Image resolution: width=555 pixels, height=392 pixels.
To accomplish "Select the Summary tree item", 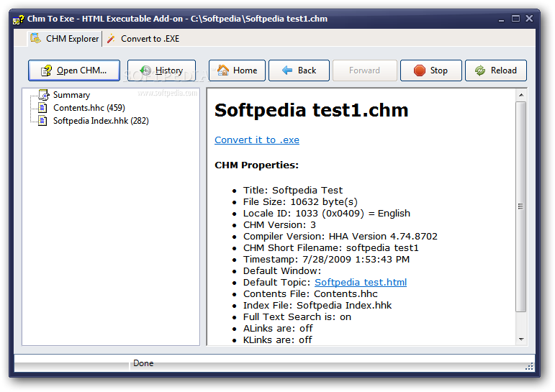I will pos(71,95).
